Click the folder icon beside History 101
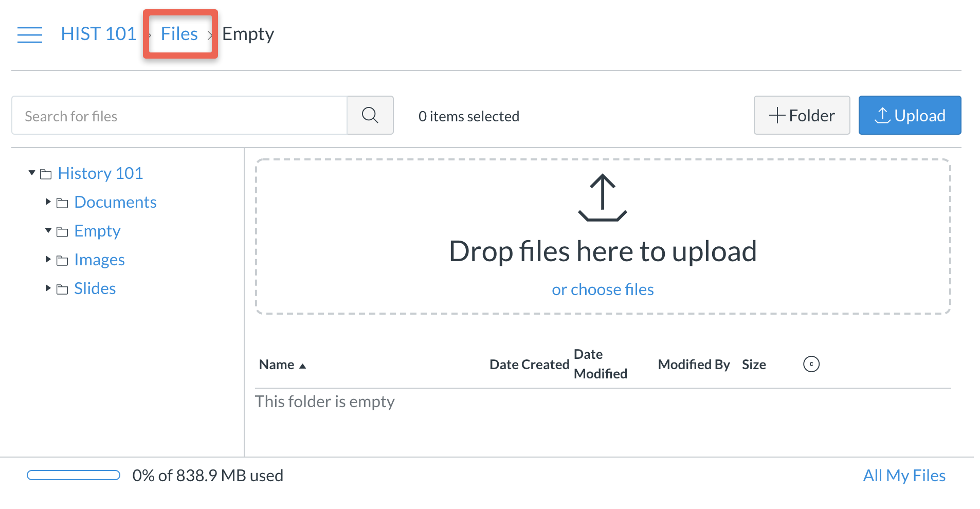This screenshot has width=980, height=509. click(x=46, y=174)
